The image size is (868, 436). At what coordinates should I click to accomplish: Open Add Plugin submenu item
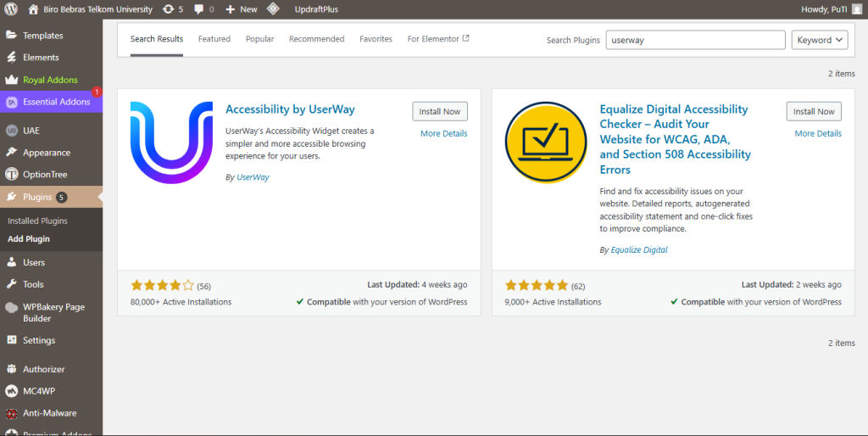click(x=29, y=238)
